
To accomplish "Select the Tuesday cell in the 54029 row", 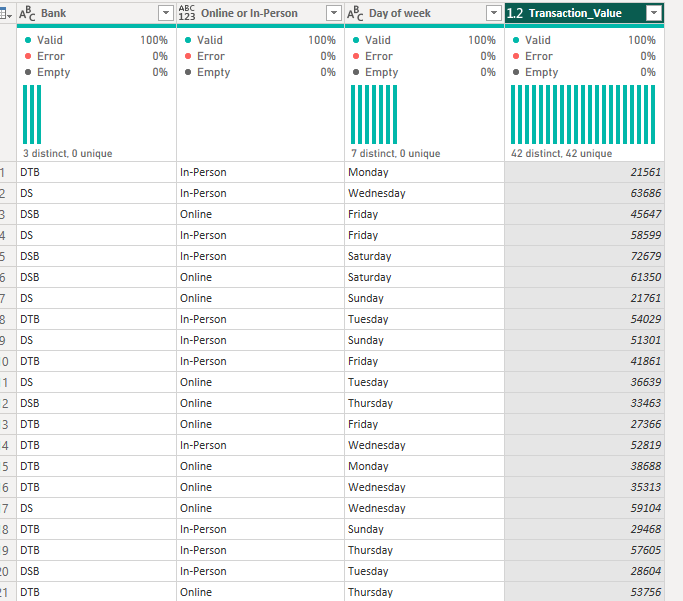I will [424, 319].
